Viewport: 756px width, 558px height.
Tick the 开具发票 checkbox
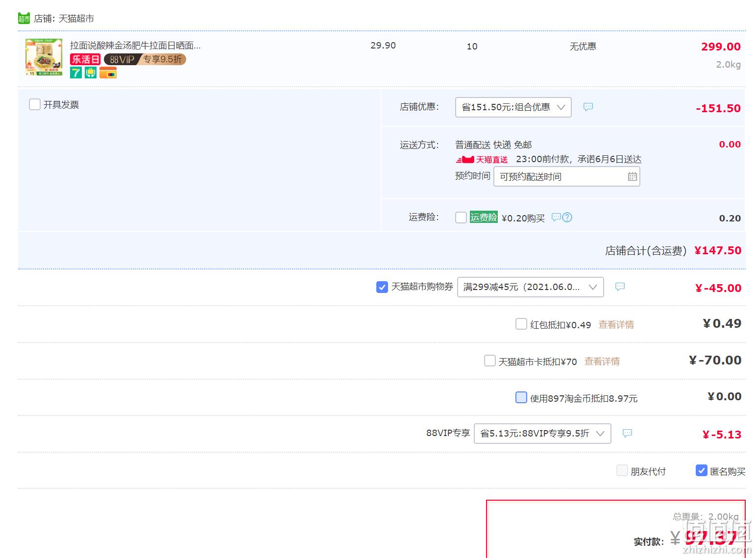click(35, 104)
